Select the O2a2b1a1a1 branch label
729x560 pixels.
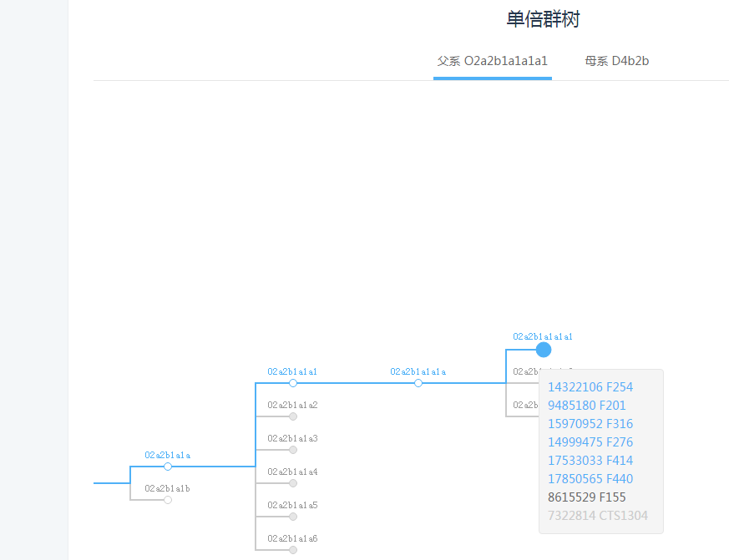(292, 371)
